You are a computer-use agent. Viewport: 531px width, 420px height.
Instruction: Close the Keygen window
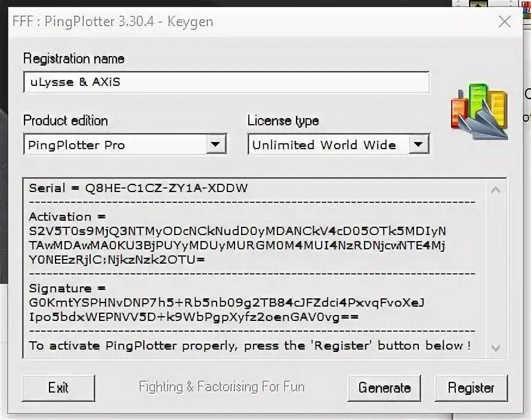coord(505,21)
